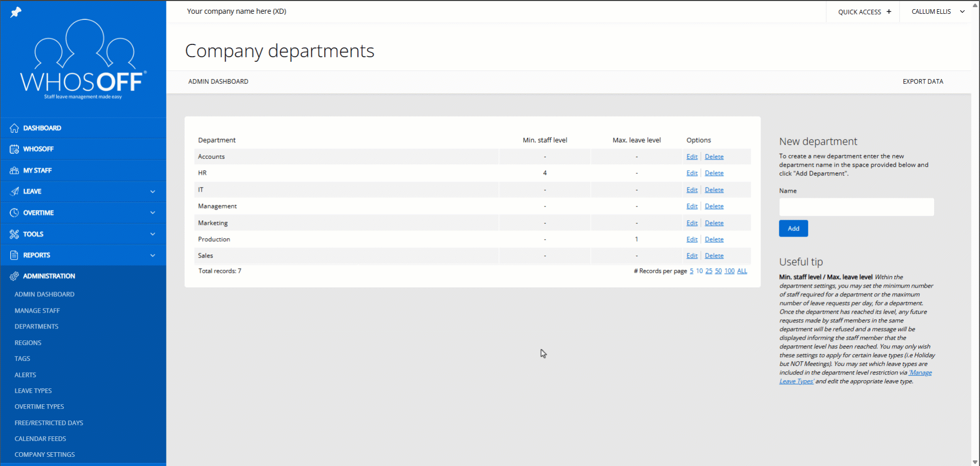The width and height of the screenshot is (980, 466).
Task: Click the WhosOff calendar icon
Action: (14, 149)
